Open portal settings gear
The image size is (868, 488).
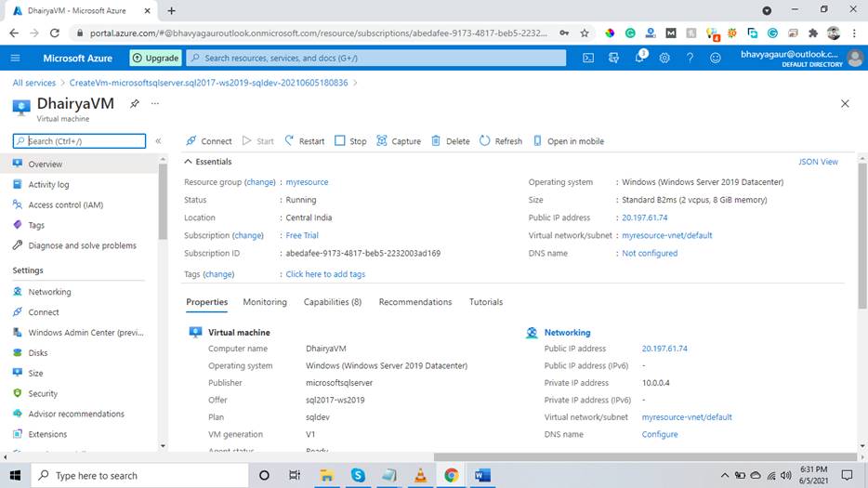[x=664, y=58]
